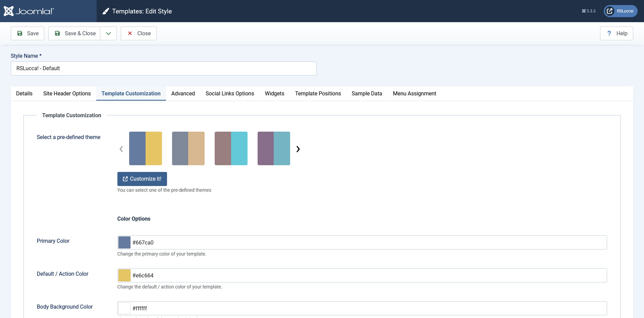Click the Save button with disk icon
The image size is (644, 318).
pyautogui.click(x=28, y=33)
